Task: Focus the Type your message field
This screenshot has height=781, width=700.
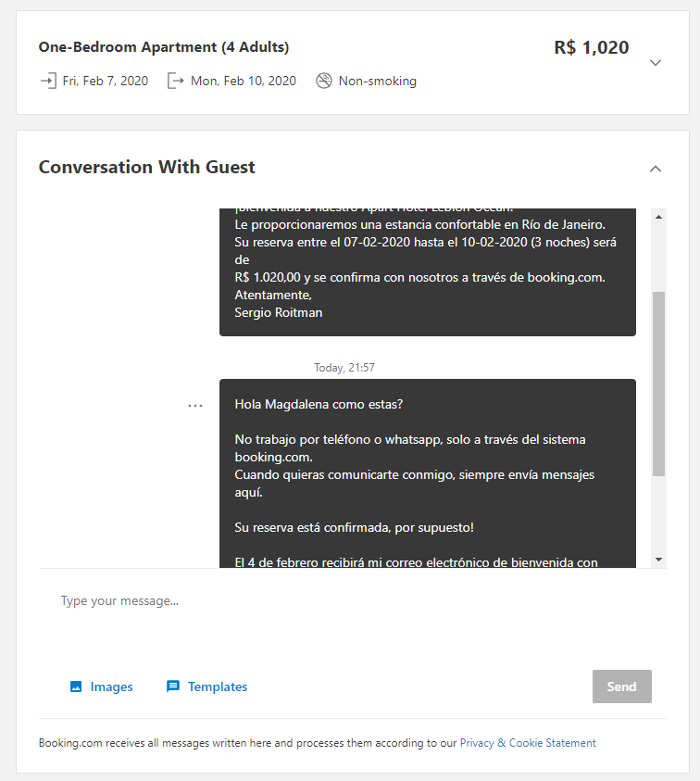Action: 352,601
